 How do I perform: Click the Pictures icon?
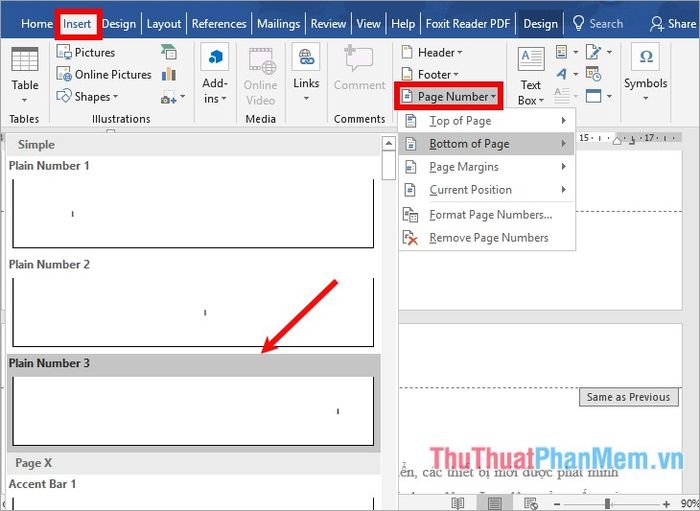coord(64,52)
